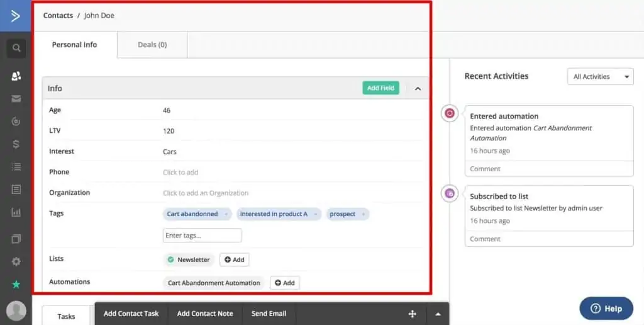Open the All Activities dropdown
The height and width of the screenshot is (325, 644).
601,76
